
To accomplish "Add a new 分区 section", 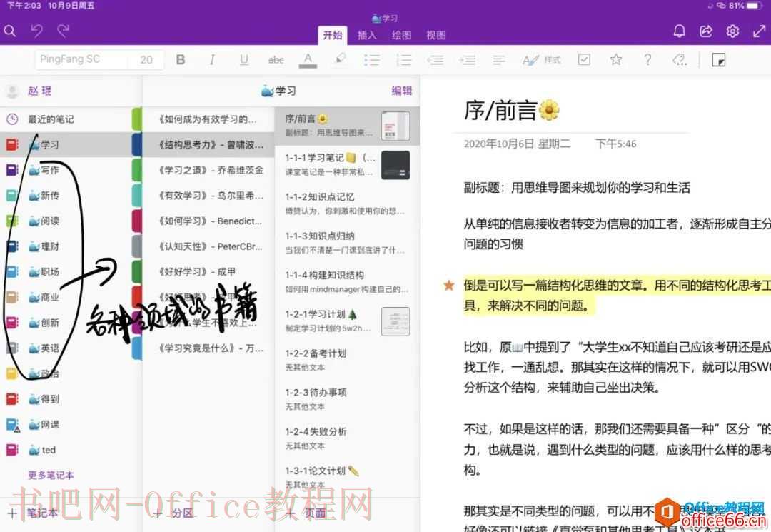I will point(173,513).
